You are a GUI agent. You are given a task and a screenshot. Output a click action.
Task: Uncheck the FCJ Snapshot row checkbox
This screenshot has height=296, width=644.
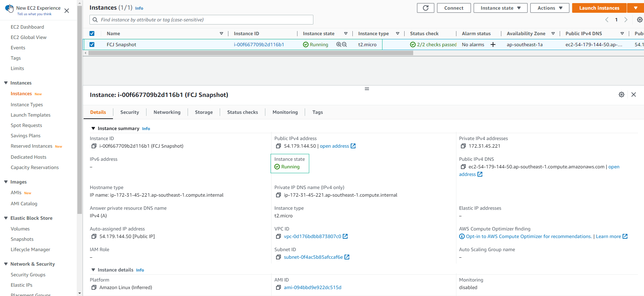[92, 45]
